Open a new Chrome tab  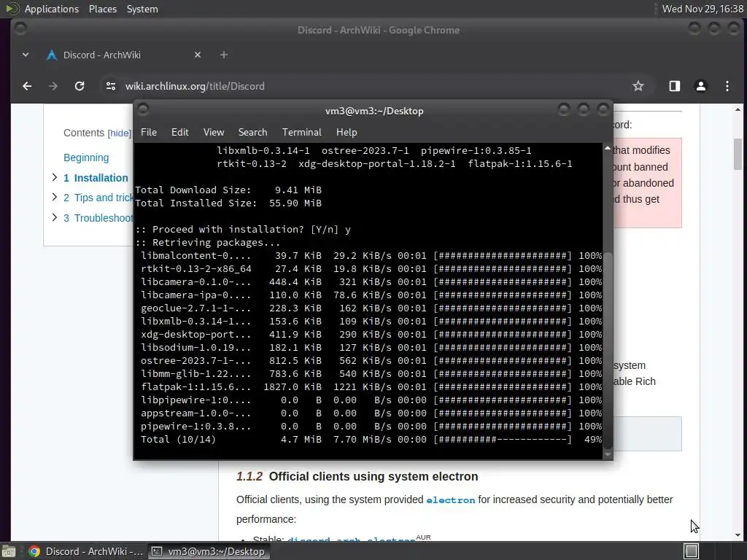223,55
